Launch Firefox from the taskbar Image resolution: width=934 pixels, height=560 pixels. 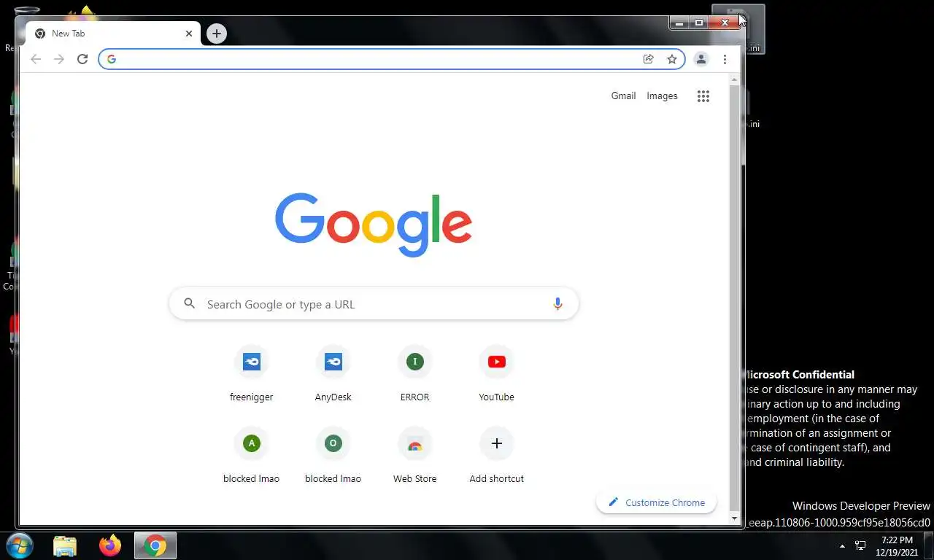point(110,545)
